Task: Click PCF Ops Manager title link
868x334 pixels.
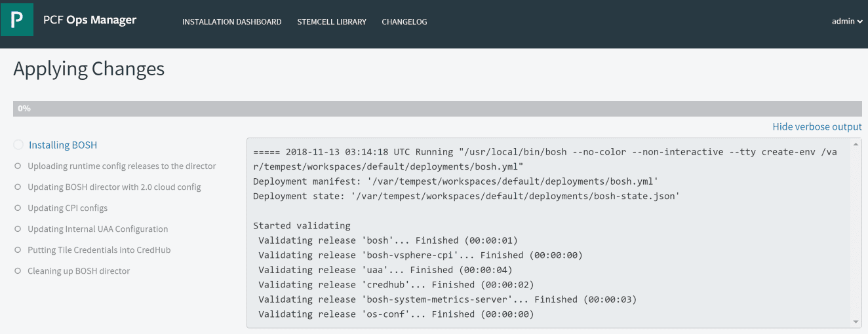Action: 90,20
